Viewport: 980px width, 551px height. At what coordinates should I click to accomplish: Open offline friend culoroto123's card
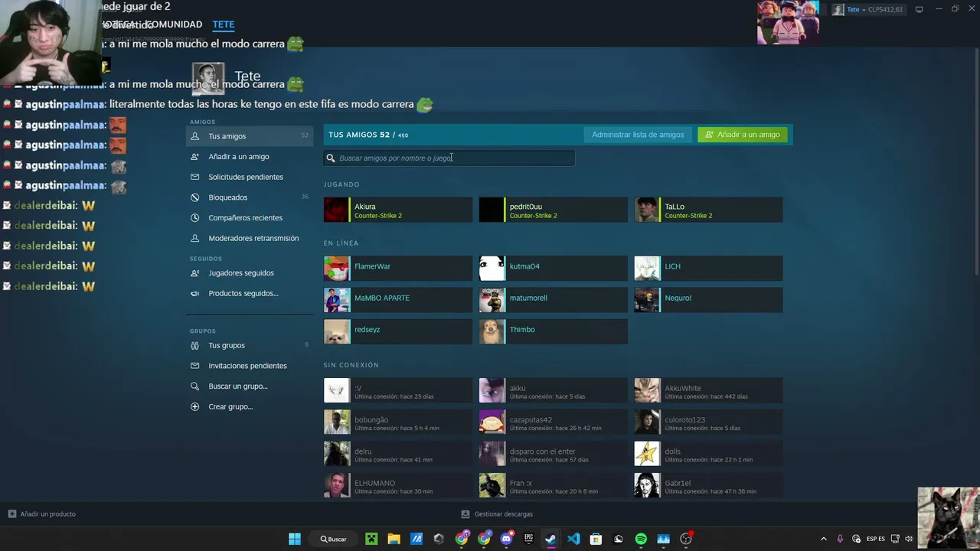(709, 422)
